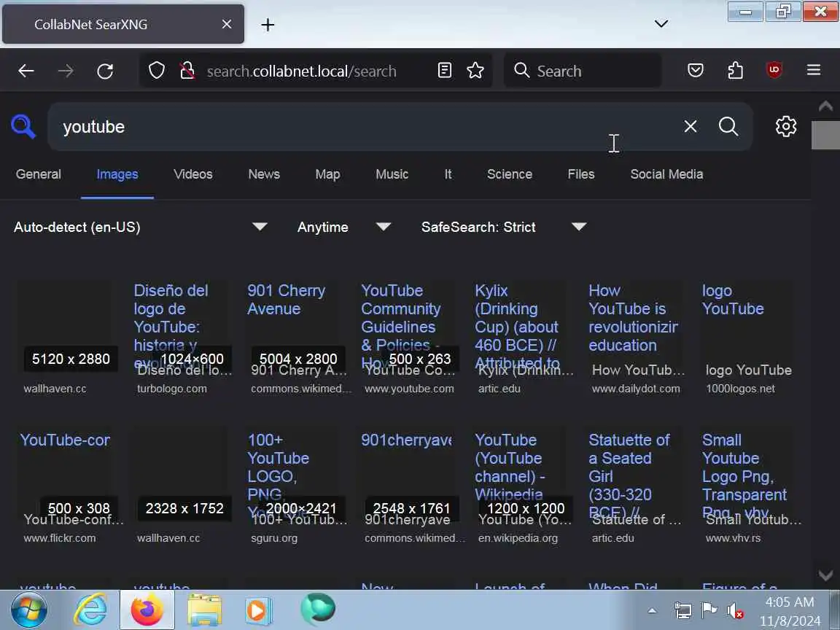
Task: Show hidden system tray icons
Action: pyautogui.click(x=652, y=610)
